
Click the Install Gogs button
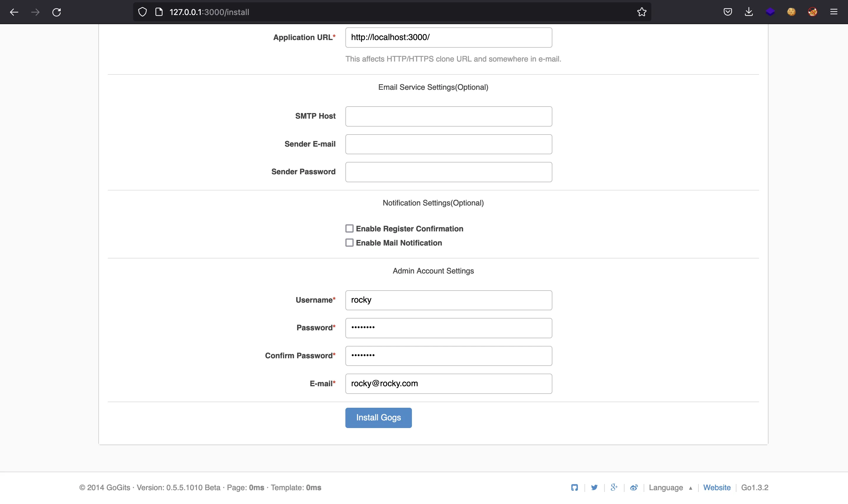(x=378, y=418)
